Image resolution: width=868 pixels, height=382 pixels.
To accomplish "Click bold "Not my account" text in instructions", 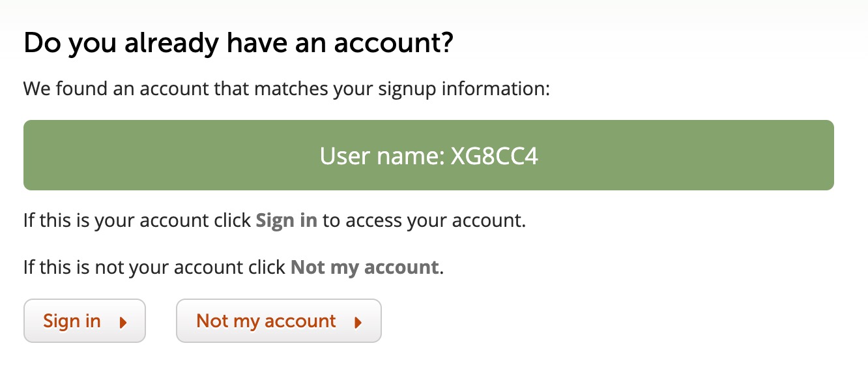I will (364, 267).
